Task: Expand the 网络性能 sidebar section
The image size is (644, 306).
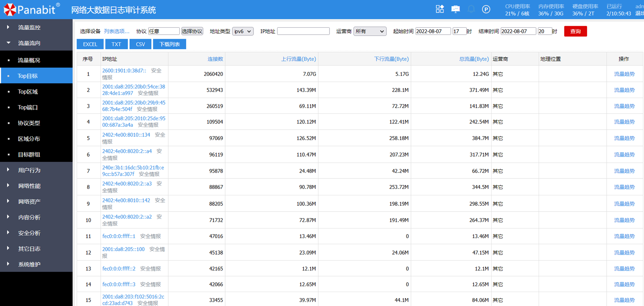Action: pyautogui.click(x=36, y=186)
